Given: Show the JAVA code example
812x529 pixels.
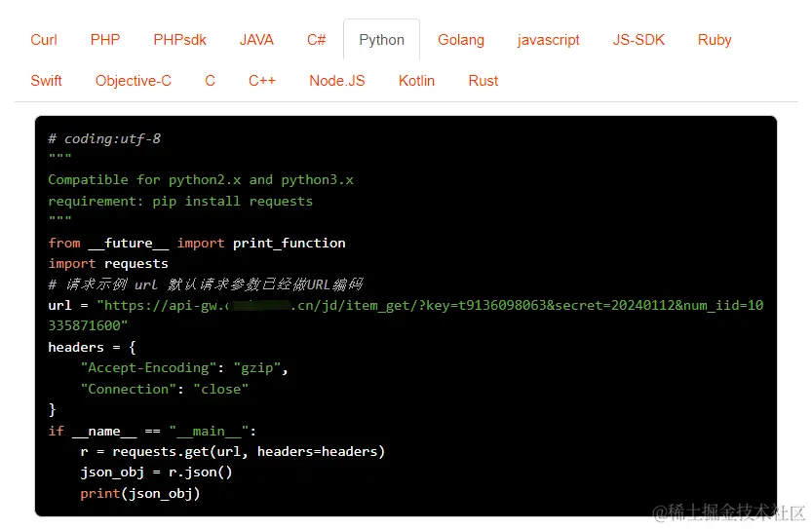Looking at the screenshot, I should click(256, 40).
